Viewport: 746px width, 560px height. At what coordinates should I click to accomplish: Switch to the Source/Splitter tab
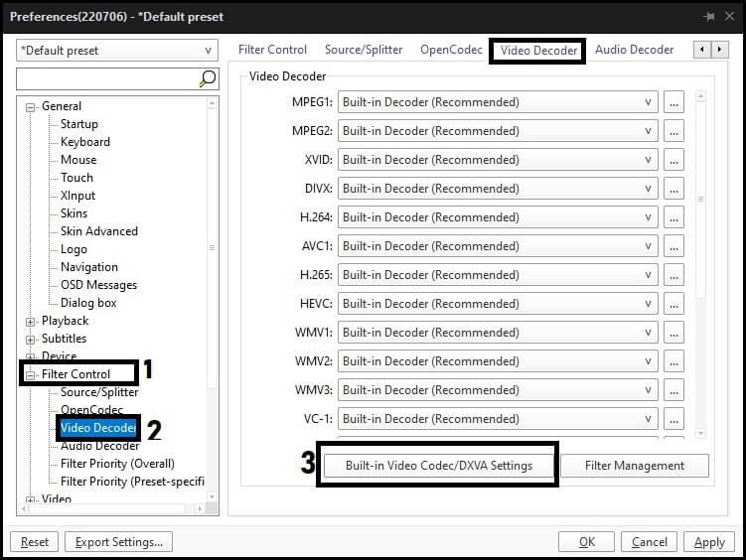coord(364,50)
